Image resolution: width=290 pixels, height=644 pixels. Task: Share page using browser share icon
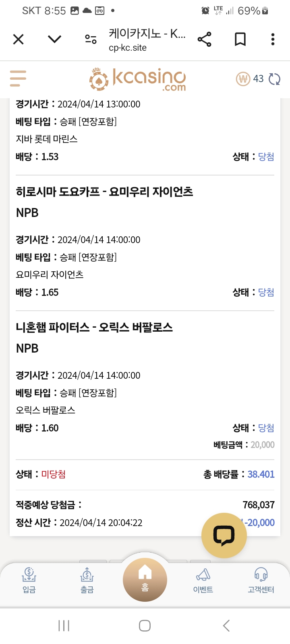(x=205, y=39)
